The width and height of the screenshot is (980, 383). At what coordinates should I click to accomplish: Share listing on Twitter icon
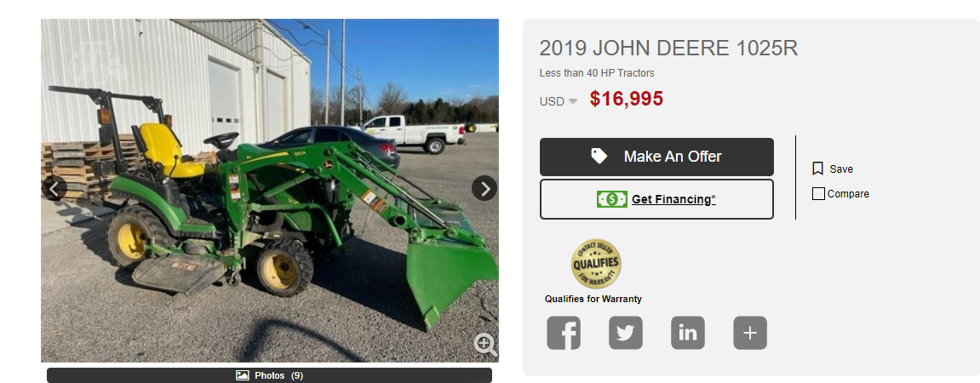tap(626, 333)
